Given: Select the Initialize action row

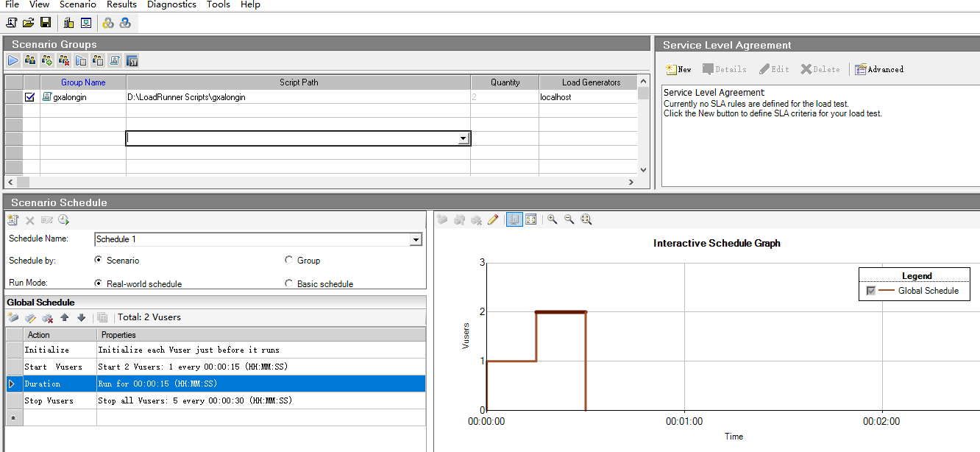Looking at the screenshot, I should coord(216,350).
